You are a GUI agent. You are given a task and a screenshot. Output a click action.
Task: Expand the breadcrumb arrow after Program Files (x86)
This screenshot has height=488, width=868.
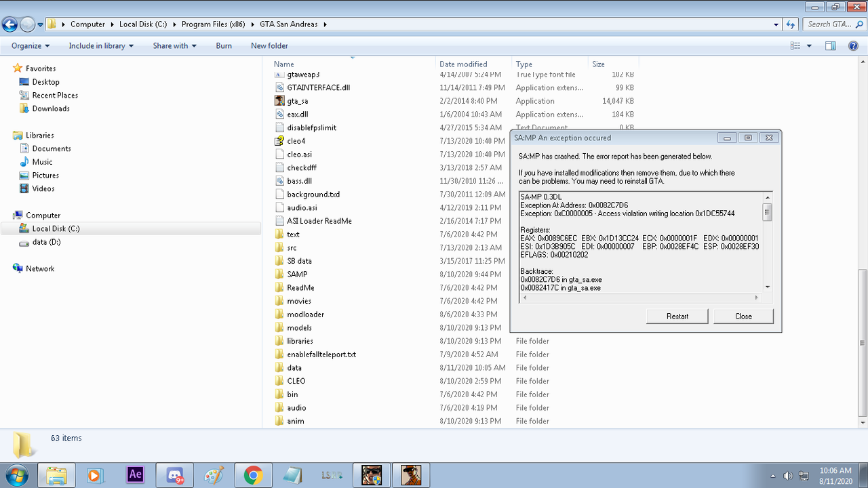point(254,24)
